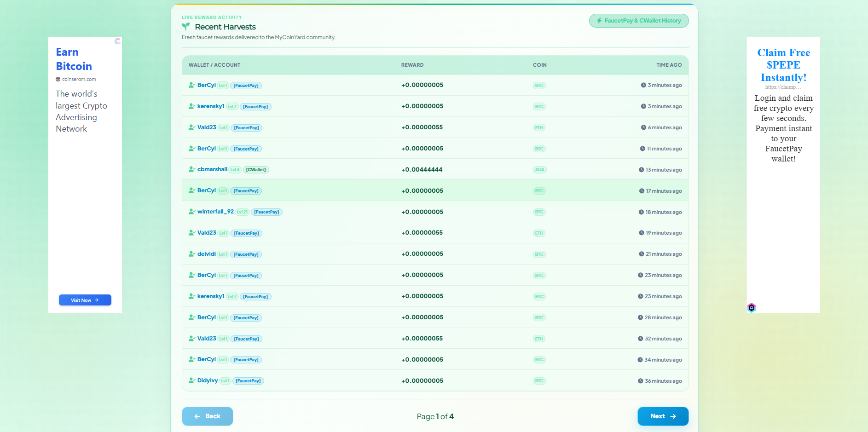Click hexagon ad network icon on PEPE ad
The width and height of the screenshot is (868, 432).
(752, 308)
